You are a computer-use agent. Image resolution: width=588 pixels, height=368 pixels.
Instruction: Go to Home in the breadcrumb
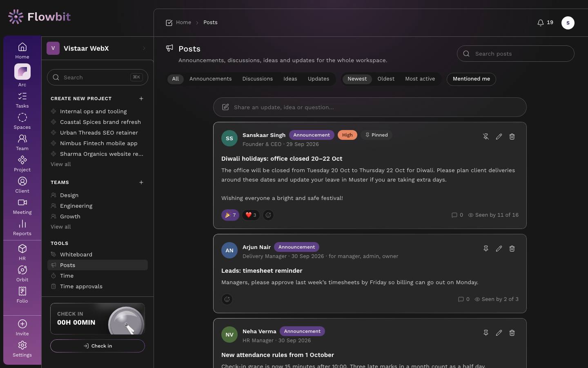click(183, 22)
